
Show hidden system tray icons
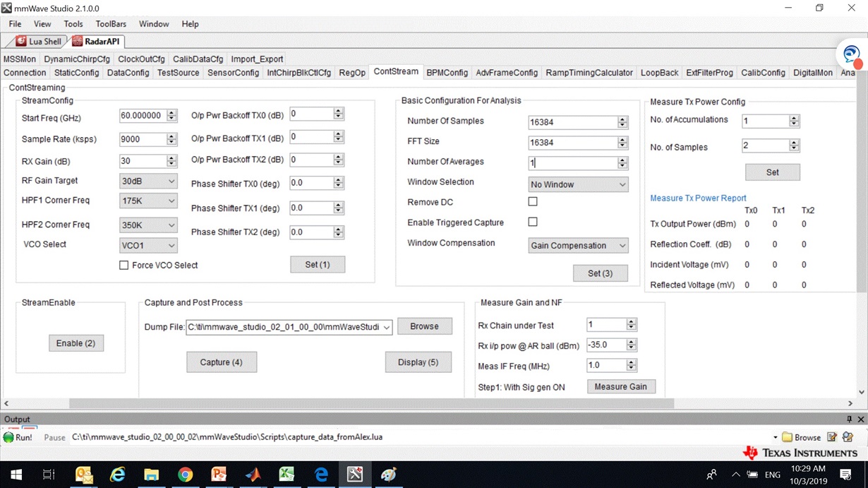coord(735,475)
